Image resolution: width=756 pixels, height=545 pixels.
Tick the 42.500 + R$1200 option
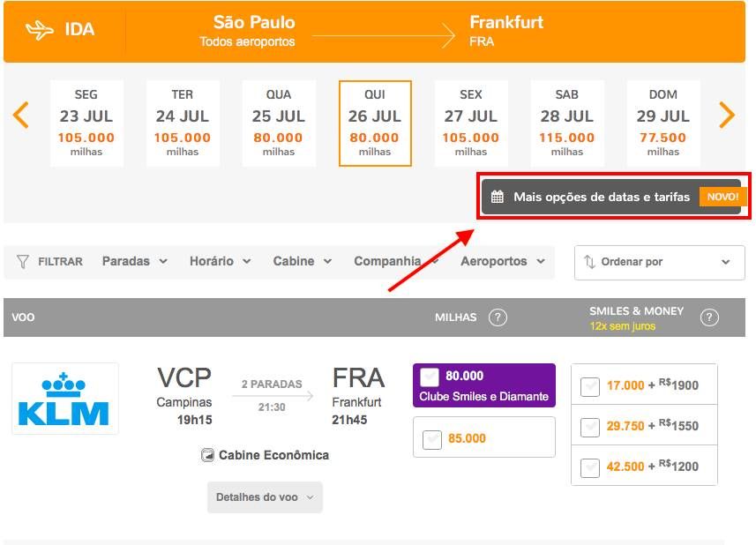click(x=590, y=467)
